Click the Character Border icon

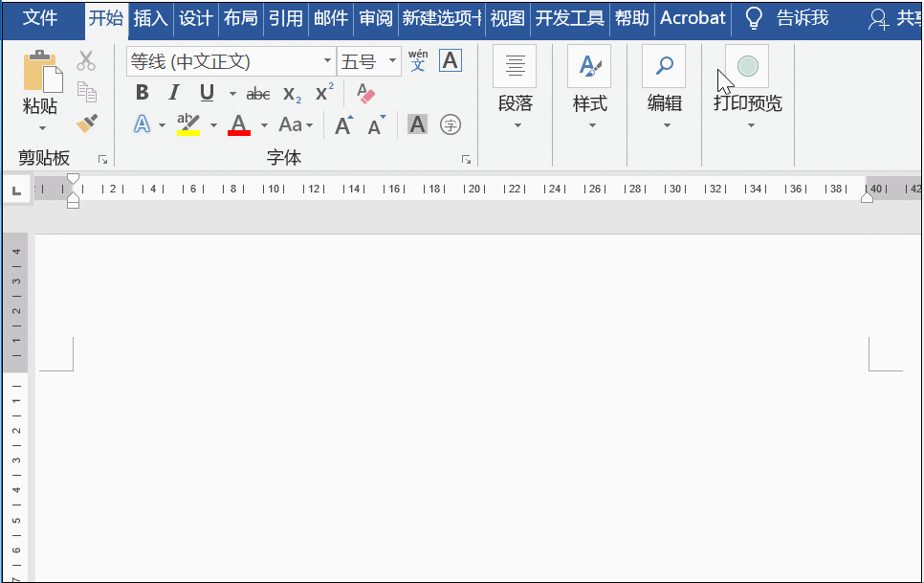[x=451, y=60]
